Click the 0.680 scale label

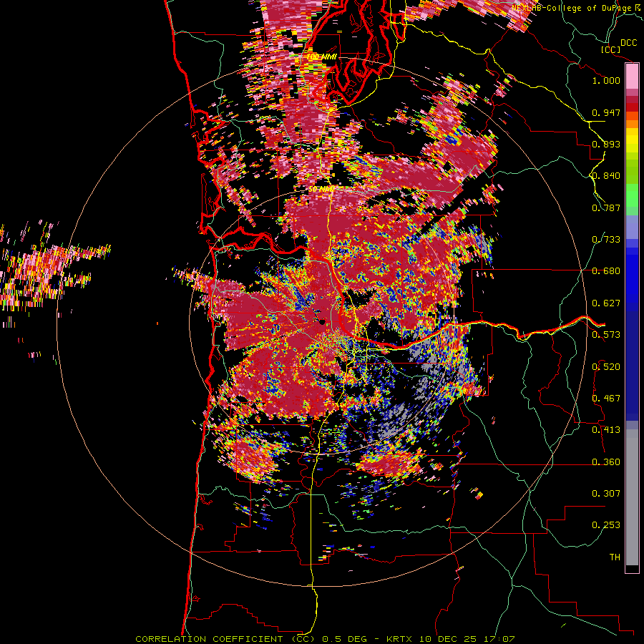[606, 271]
